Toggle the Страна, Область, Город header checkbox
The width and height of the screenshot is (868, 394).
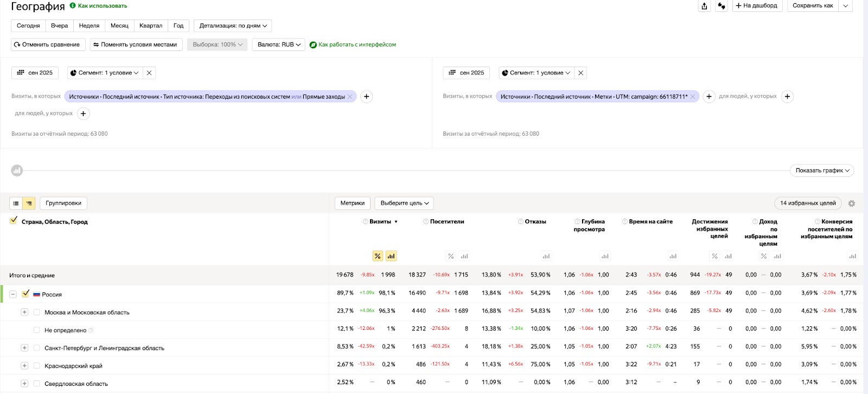(x=14, y=220)
